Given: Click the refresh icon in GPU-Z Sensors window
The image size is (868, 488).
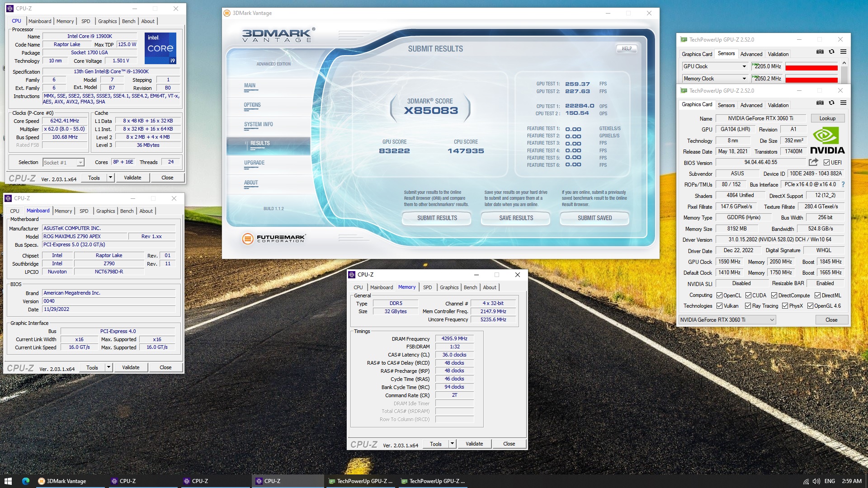Looking at the screenshot, I should (831, 52).
